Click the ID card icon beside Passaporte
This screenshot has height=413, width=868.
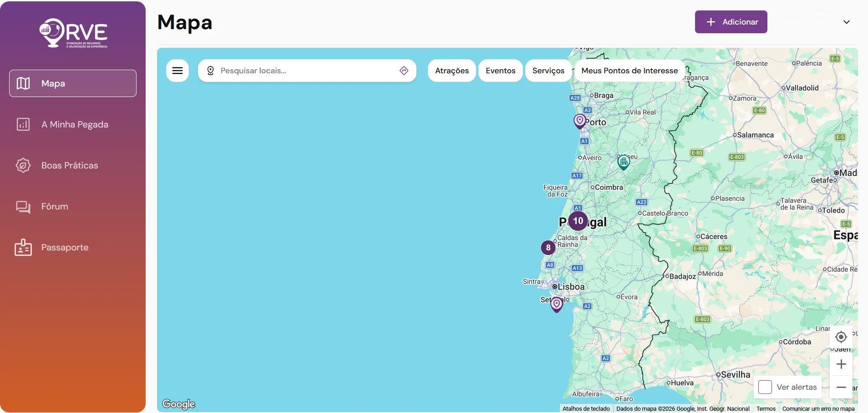point(23,247)
